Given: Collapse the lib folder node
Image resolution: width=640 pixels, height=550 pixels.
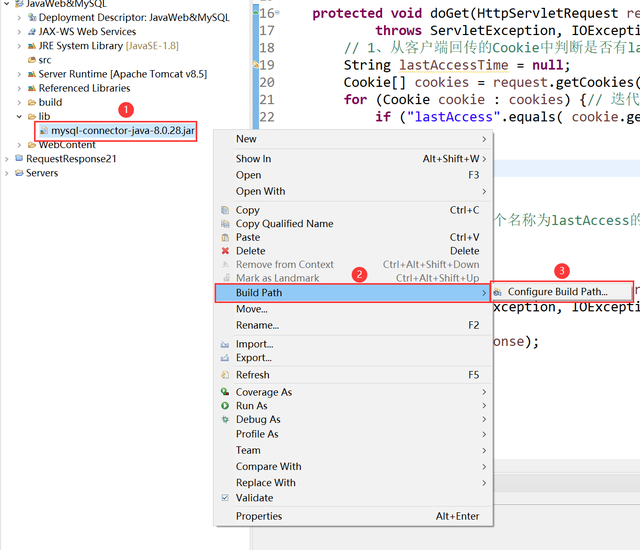Looking at the screenshot, I should (x=19, y=117).
